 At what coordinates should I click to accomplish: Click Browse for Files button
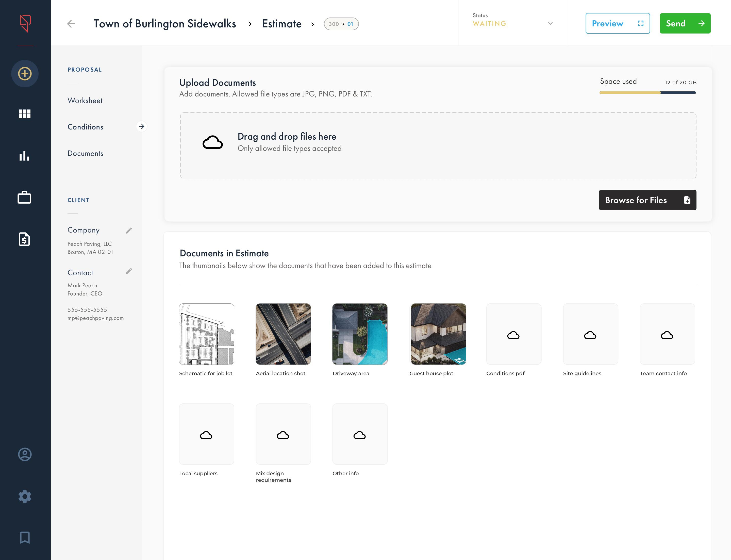pyautogui.click(x=647, y=200)
